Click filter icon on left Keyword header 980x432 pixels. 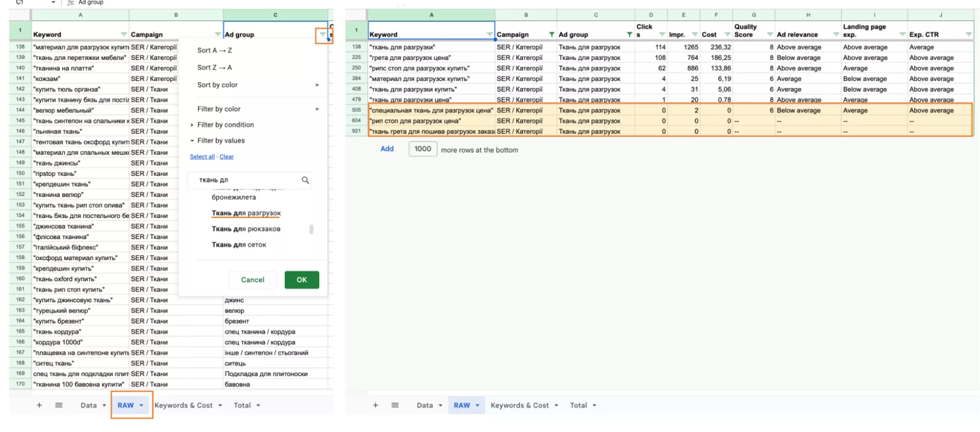pos(124,34)
